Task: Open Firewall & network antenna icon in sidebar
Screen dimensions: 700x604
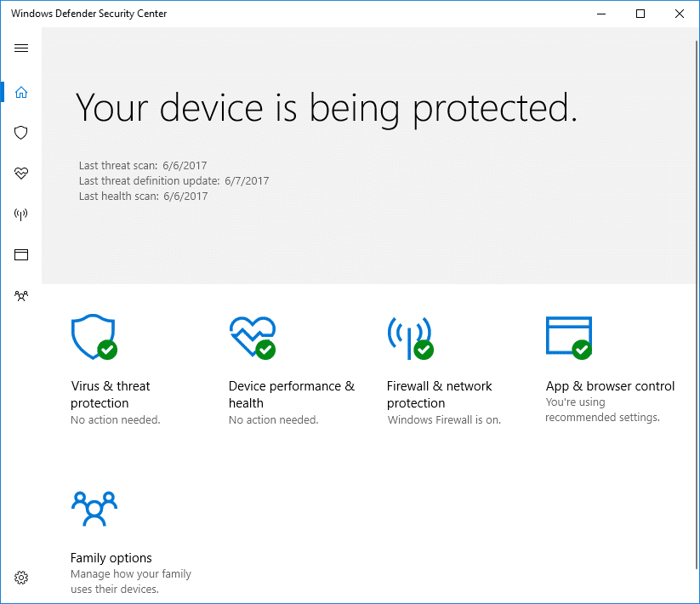Action: coord(21,214)
